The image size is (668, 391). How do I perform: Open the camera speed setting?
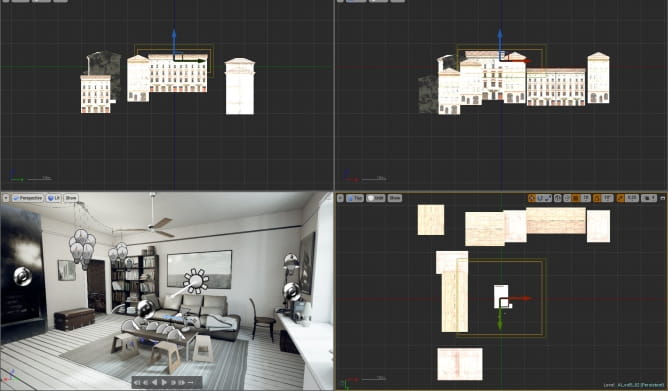point(649,198)
